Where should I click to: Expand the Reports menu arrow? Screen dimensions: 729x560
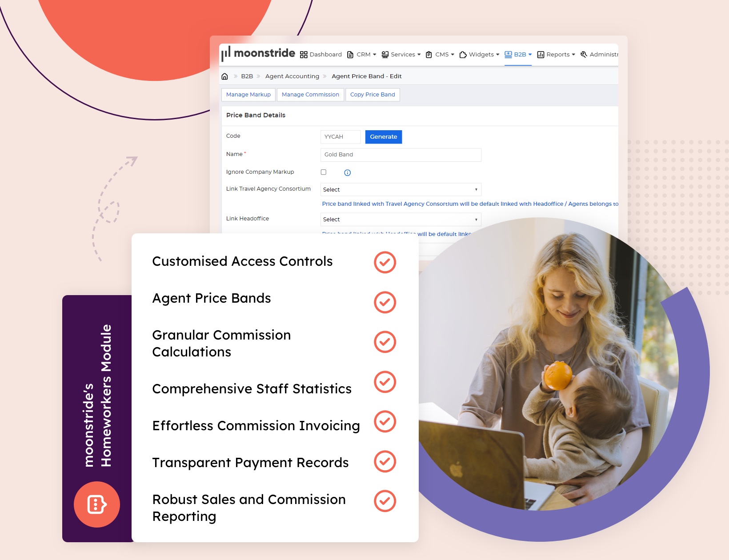pyautogui.click(x=573, y=55)
